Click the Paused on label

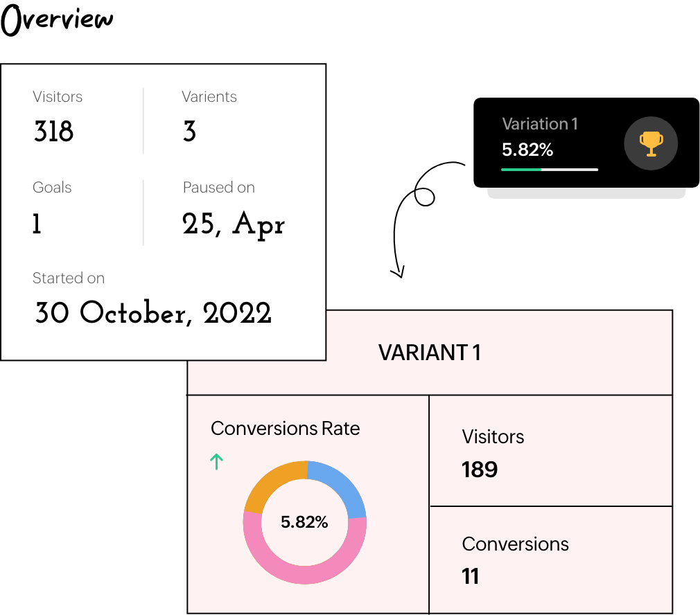(218, 188)
